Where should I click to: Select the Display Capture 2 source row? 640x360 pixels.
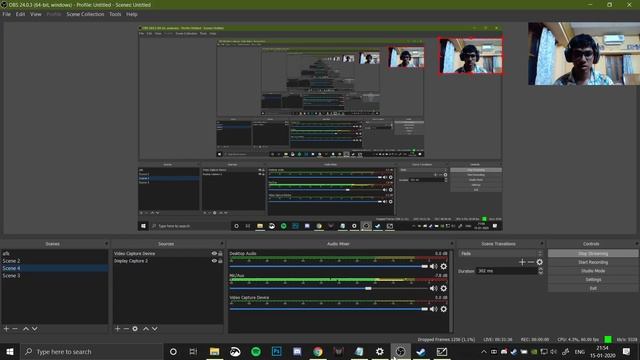168,261
